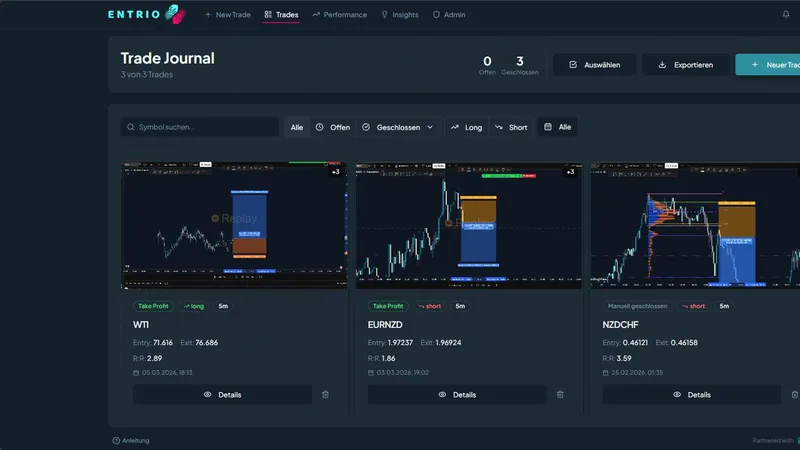The width and height of the screenshot is (800, 450).
Task: Delete the WTI trade via trash icon
Action: click(326, 394)
